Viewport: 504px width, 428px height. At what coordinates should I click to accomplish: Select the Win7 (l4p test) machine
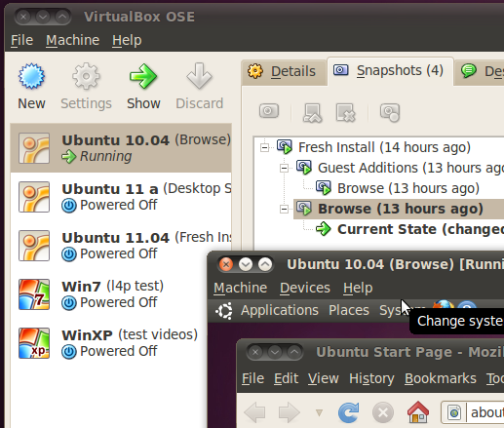[x=109, y=294]
